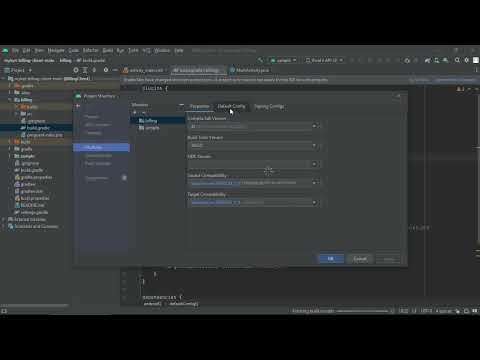
Task: Click the back arrow in Project Structure dialog
Action: (x=78, y=106)
